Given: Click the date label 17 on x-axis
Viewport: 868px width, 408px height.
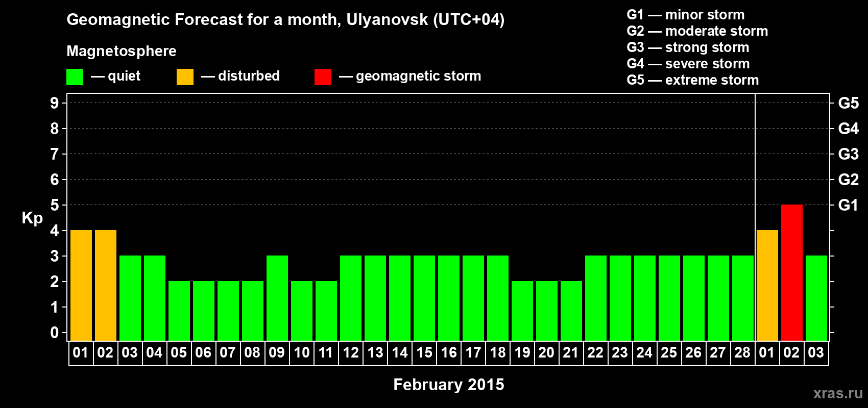Looking at the screenshot, I should 473,353.
